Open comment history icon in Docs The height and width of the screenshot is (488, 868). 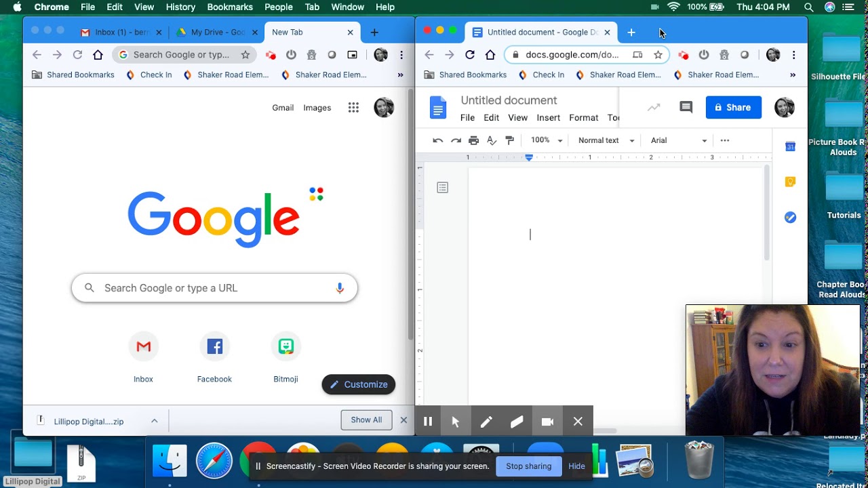(686, 107)
